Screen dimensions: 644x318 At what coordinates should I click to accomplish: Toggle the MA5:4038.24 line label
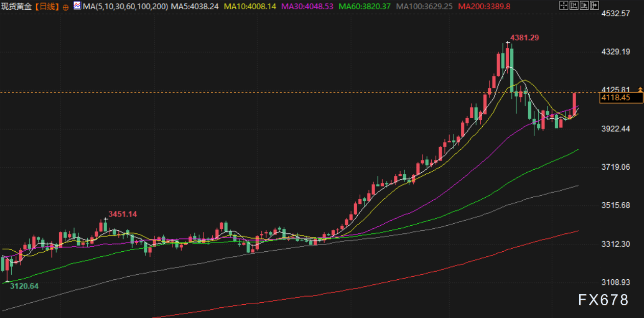[x=194, y=7]
